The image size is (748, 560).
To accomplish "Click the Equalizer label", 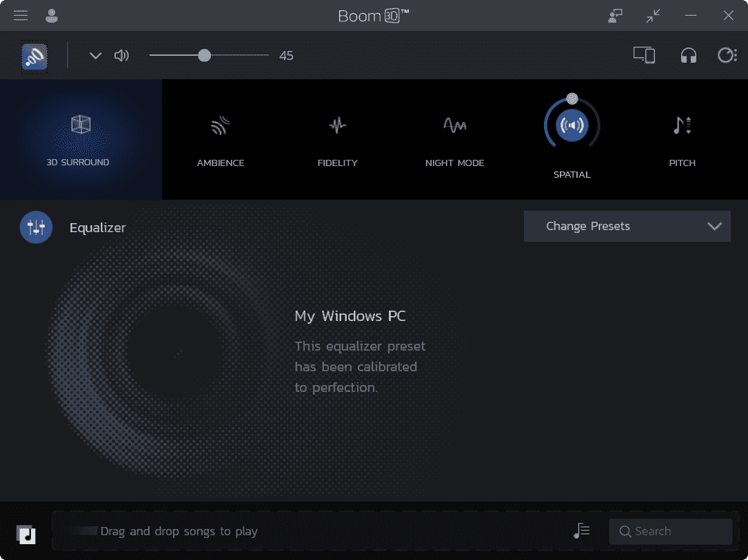I will 97,228.
